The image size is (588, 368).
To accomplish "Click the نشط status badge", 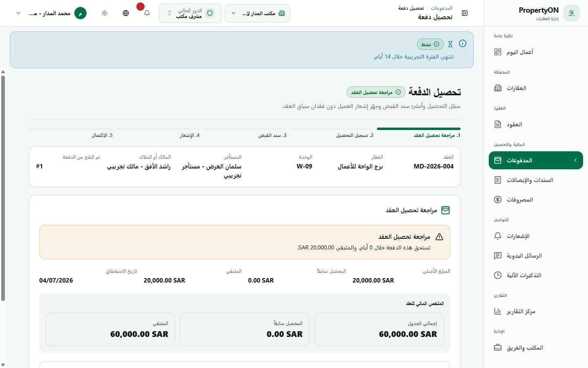I will 430,44.
